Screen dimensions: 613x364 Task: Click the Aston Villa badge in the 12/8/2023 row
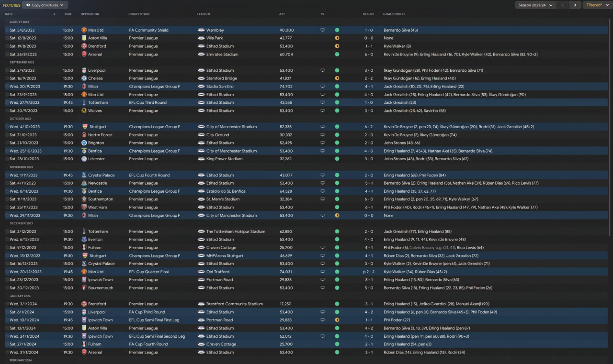click(84, 38)
